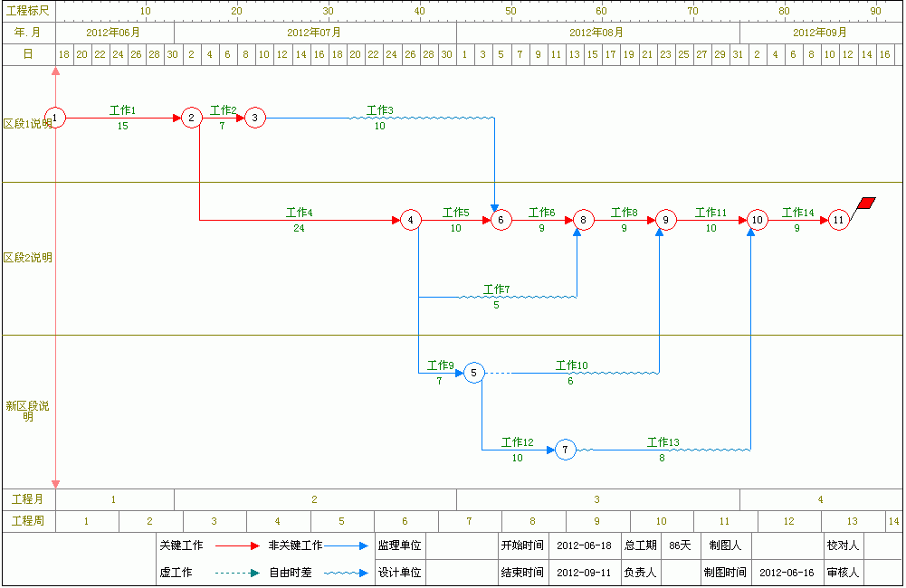The width and height of the screenshot is (906, 588).
Task: Click the 校对人 label cell
Action: [843, 545]
